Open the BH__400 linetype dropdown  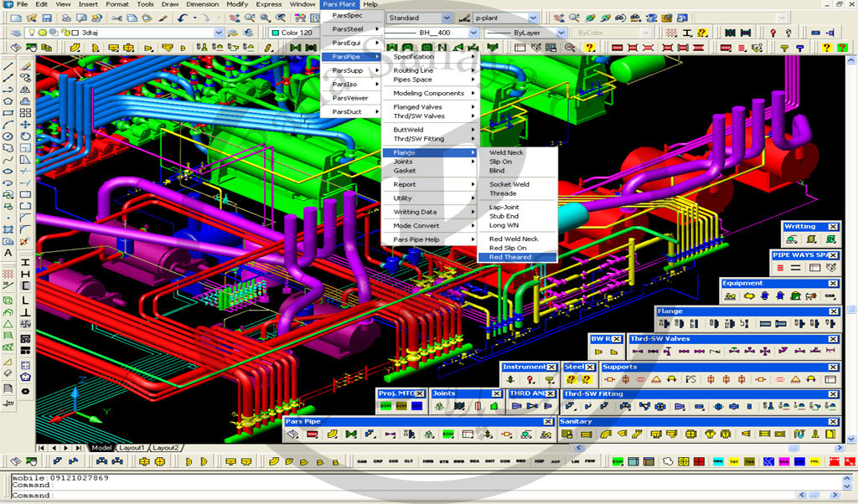click(x=473, y=33)
